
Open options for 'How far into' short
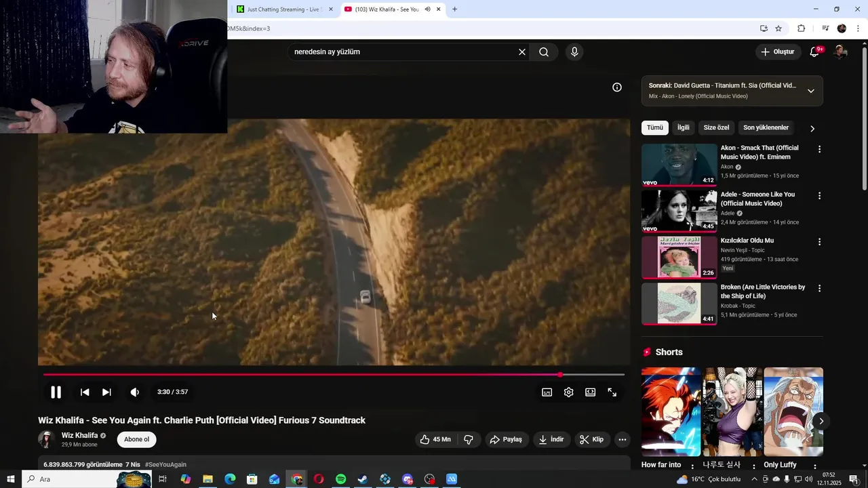point(692,466)
